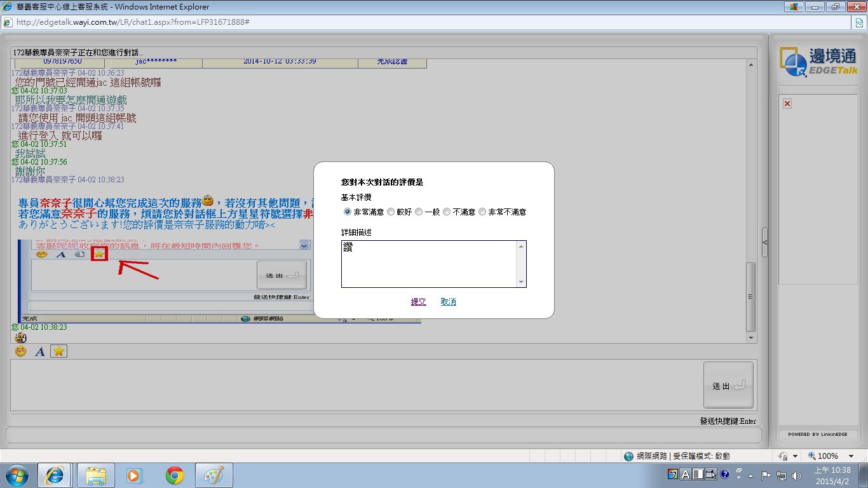This screenshot has width=868, height=488.
Task: Click the volume speaker icon in system tray
Action: [797, 475]
